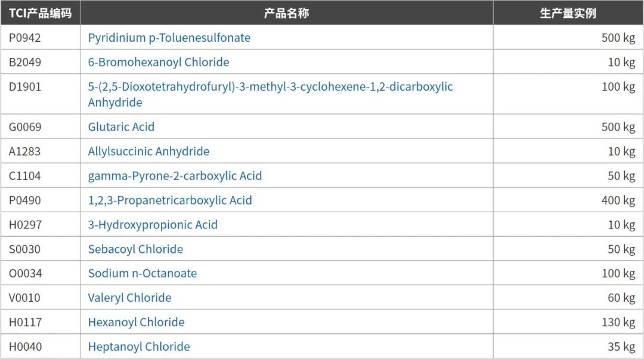The width and height of the screenshot is (644, 359).
Task: Open the Pyridinium p-Toluenesulfonate product link
Action: (169, 38)
